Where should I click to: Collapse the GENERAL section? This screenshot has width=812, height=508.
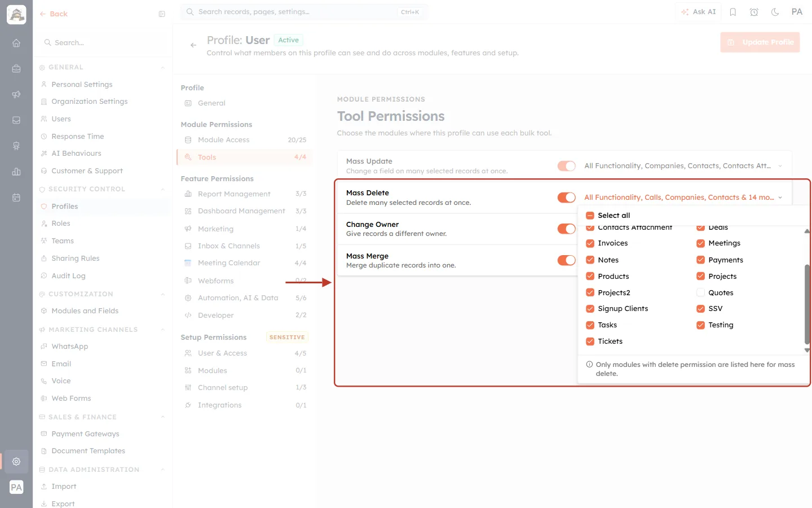coord(163,67)
